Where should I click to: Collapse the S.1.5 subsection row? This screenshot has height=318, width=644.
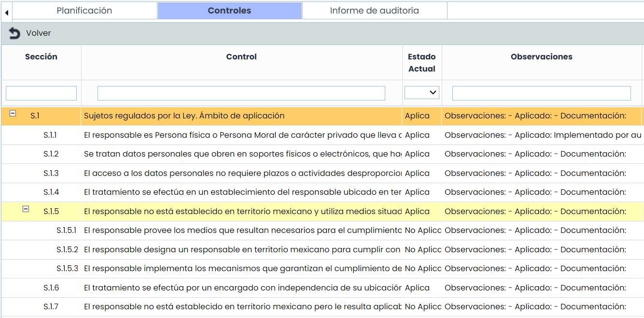[26, 209]
